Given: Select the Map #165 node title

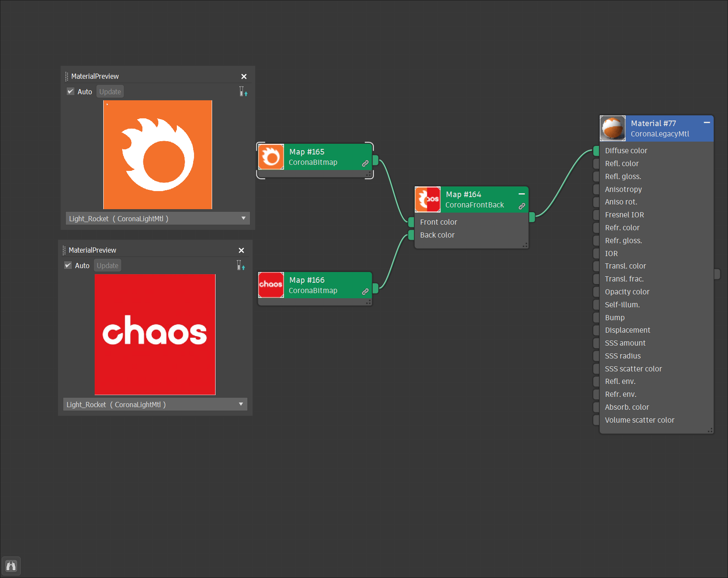Looking at the screenshot, I should [307, 152].
